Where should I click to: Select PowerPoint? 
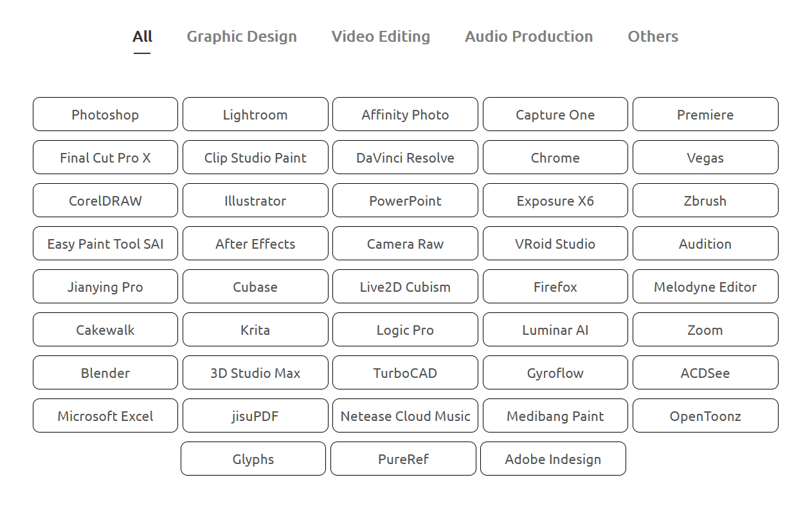coord(405,201)
